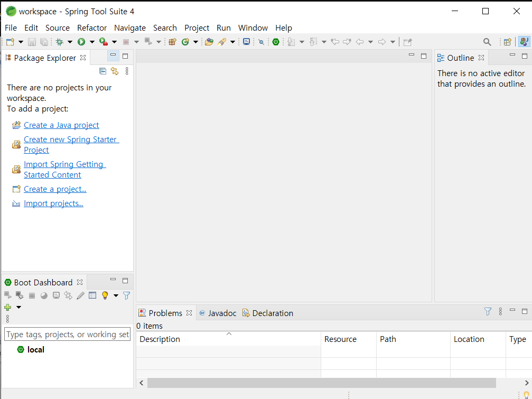Click the green plus icon in Boot Dashboard

[7, 308]
